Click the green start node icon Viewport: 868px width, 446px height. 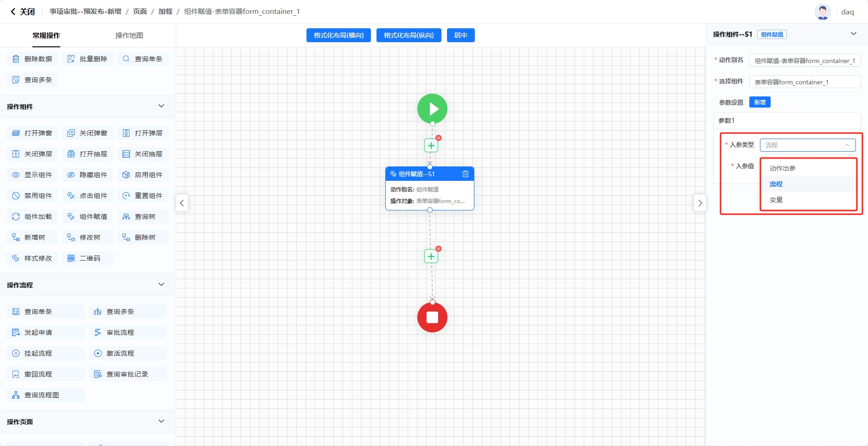click(432, 109)
